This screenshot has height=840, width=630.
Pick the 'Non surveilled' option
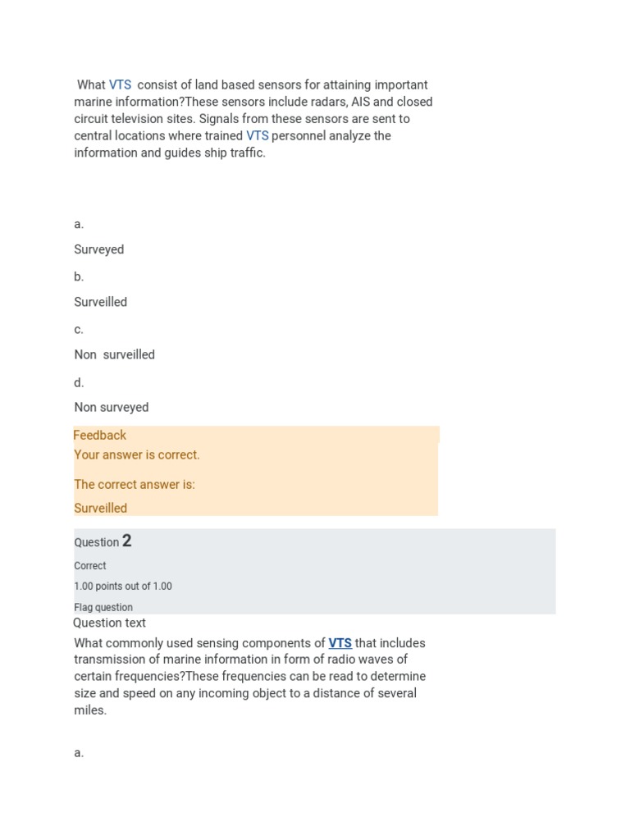pyautogui.click(x=115, y=354)
